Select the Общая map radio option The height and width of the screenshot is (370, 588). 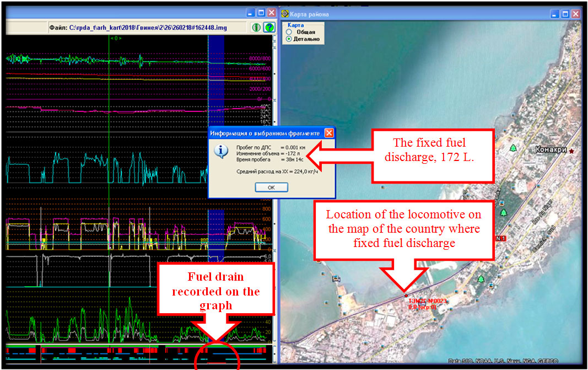click(288, 32)
